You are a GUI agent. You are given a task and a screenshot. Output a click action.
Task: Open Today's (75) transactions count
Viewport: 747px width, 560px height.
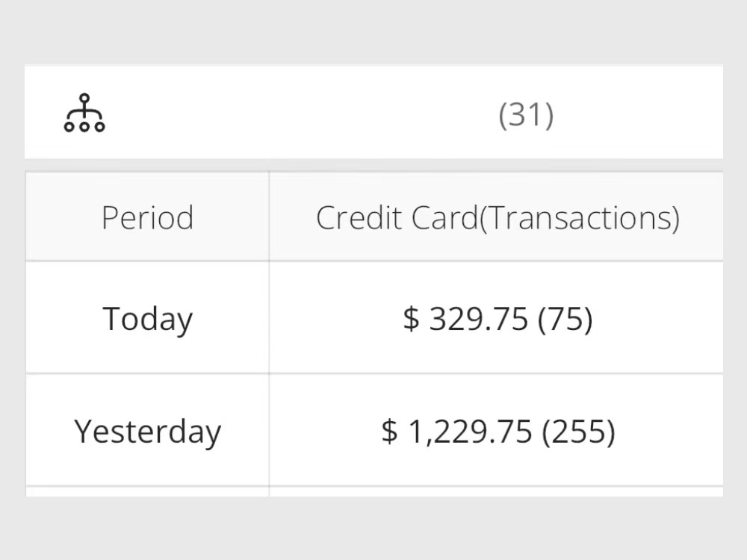click(565, 319)
